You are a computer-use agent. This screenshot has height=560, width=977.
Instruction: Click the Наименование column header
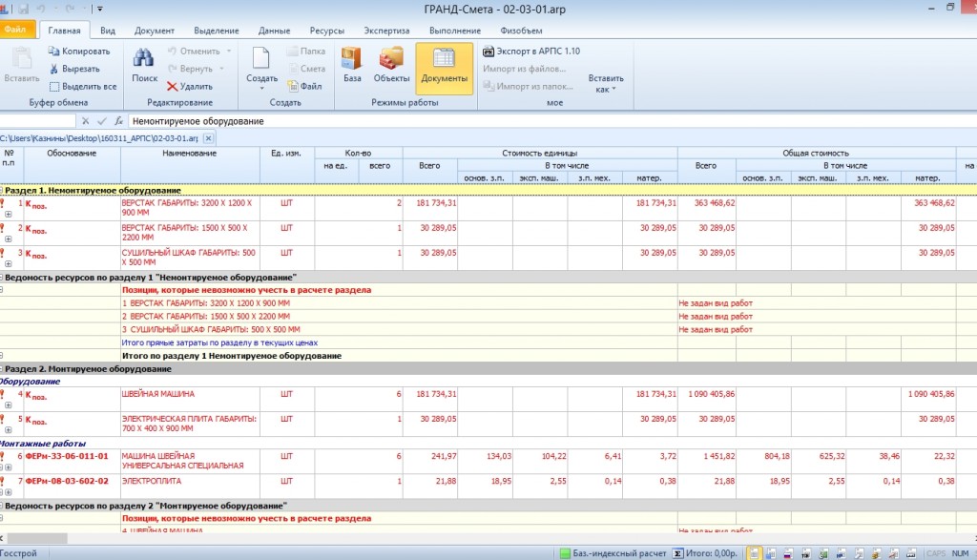pos(190,165)
